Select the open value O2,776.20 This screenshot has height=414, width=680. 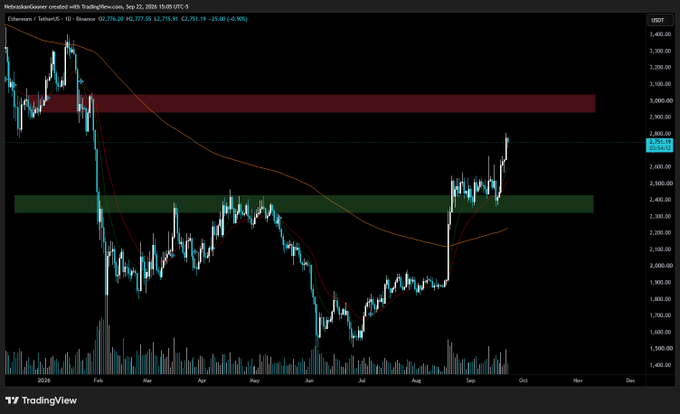[111, 19]
